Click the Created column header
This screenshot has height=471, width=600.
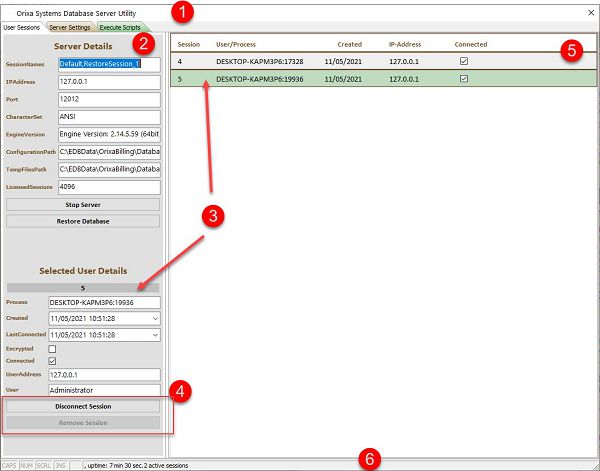pyautogui.click(x=349, y=44)
